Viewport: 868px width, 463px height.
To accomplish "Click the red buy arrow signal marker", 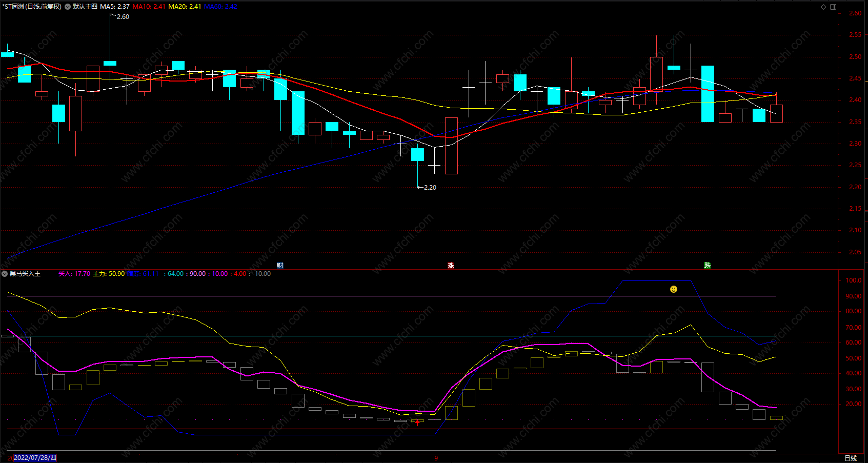I will coord(417,422).
